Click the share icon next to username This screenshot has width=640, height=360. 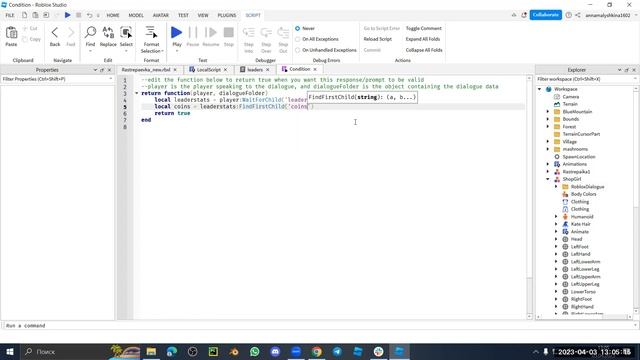pos(578,15)
